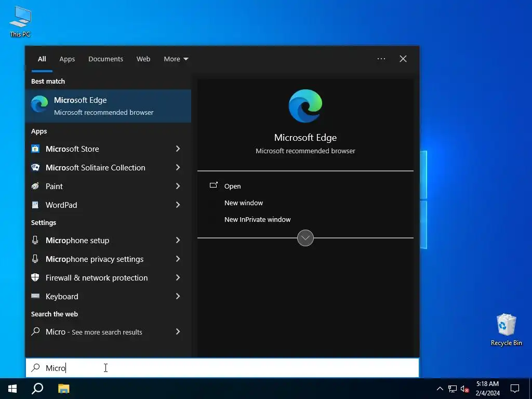Image resolution: width=532 pixels, height=399 pixels.
Task: Click the Paint palette icon
Action: pyautogui.click(x=35, y=186)
